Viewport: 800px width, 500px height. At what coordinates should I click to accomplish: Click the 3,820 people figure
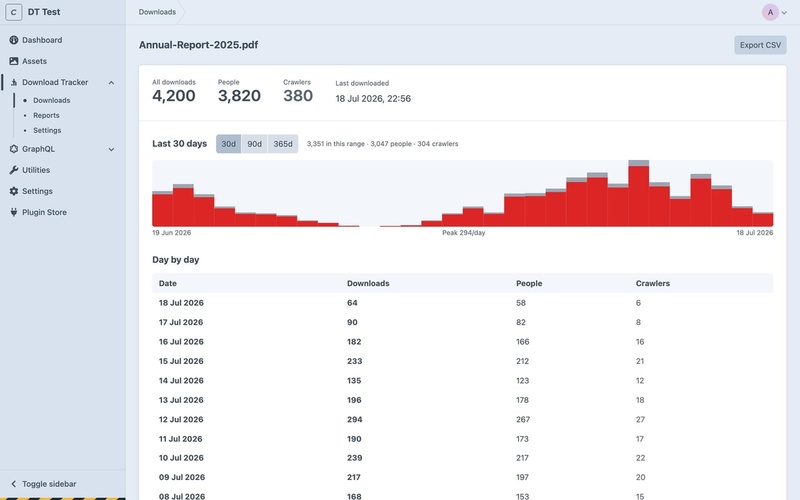239,95
